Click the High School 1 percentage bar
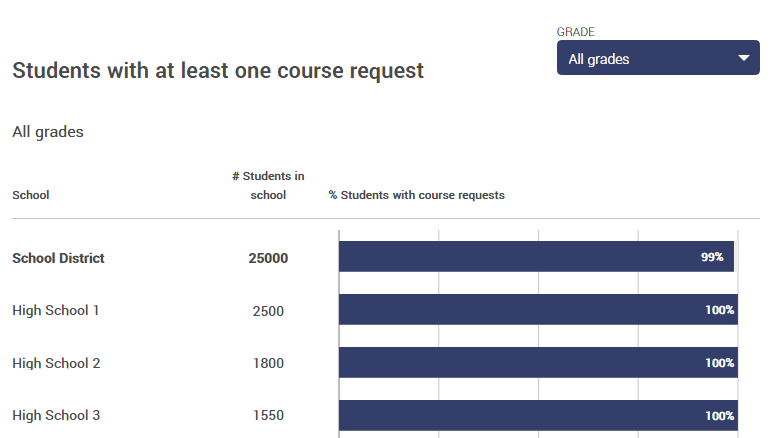The height and width of the screenshot is (438, 779). 520,310
